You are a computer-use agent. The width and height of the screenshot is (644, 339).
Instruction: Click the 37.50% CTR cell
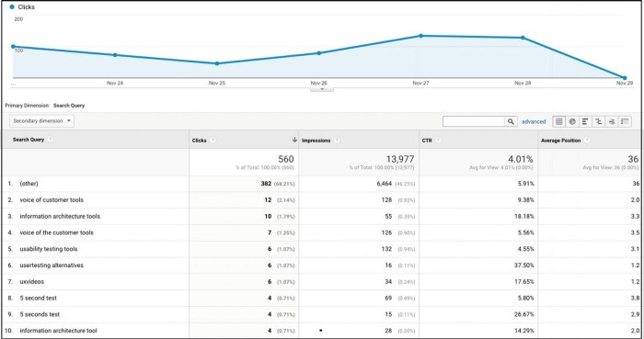click(x=523, y=266)
